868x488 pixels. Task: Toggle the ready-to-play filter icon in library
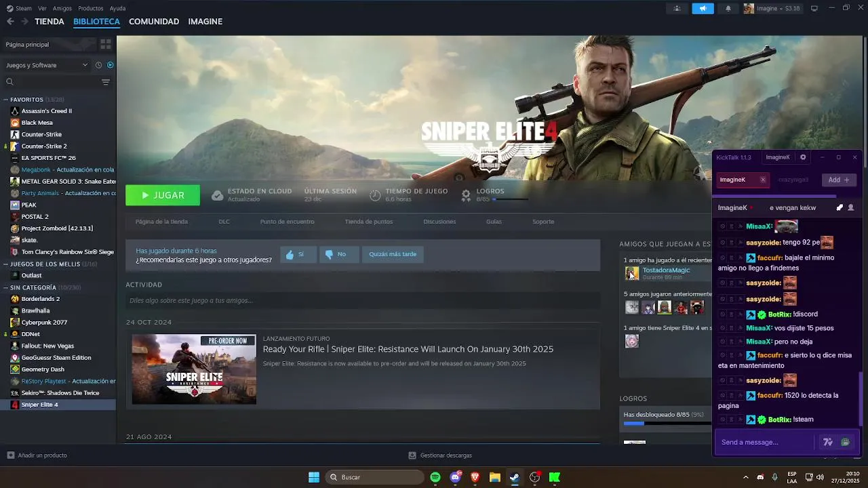(x=111, y=65)
